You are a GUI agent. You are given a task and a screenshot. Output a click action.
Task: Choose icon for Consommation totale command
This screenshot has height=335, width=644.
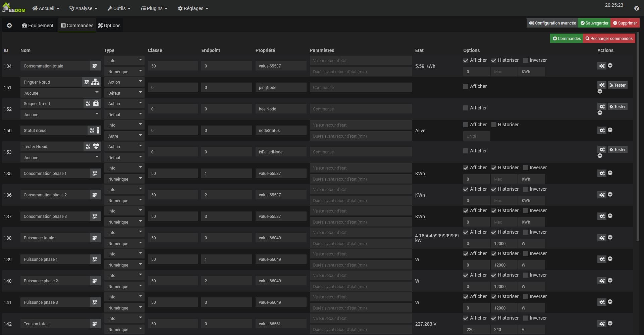tap(95, 66)
